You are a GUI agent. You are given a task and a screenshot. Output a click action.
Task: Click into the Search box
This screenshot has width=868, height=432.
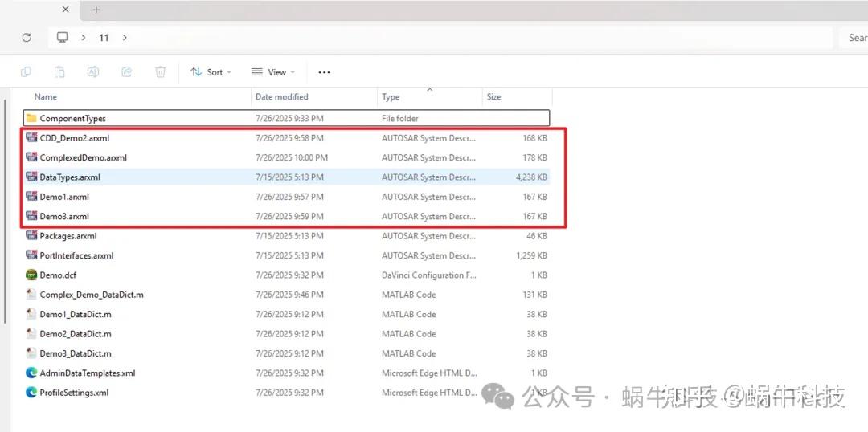point(854,38)
